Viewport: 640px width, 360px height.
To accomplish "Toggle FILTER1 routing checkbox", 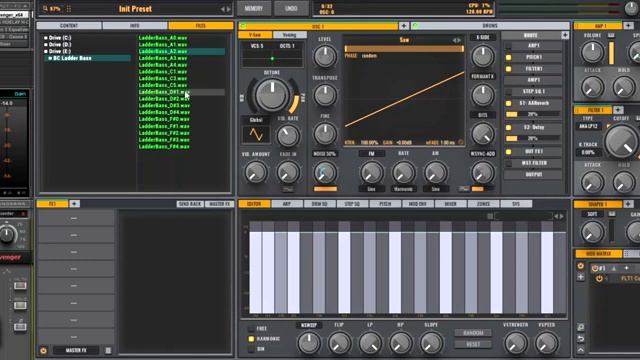I will click(x=509, y=69).
